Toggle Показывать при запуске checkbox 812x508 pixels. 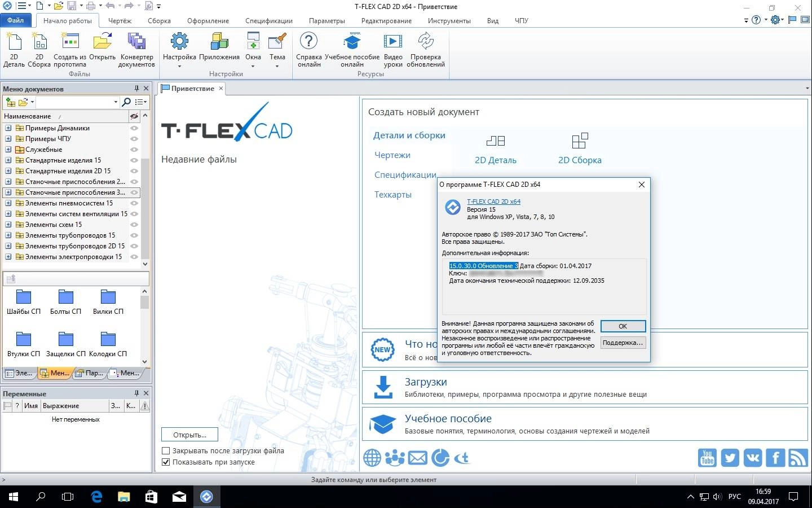(x=166, y=462)
